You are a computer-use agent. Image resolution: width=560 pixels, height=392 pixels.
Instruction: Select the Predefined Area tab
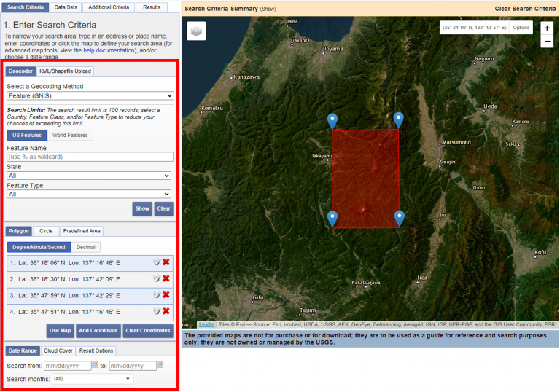coord(82,231)
